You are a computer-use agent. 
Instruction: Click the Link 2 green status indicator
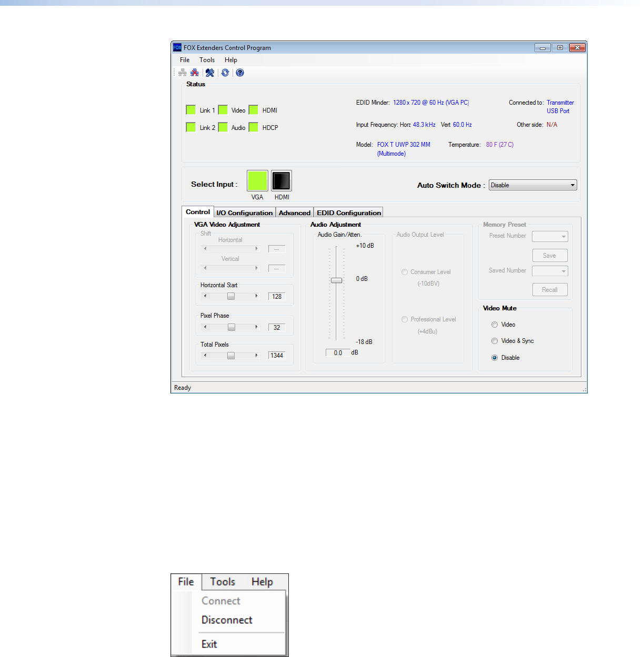[191, 127]
